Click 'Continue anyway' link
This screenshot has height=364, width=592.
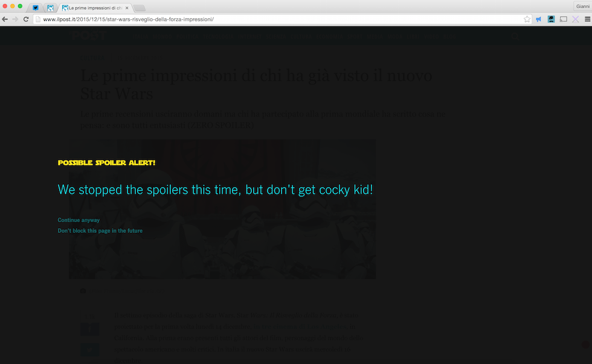79,220
